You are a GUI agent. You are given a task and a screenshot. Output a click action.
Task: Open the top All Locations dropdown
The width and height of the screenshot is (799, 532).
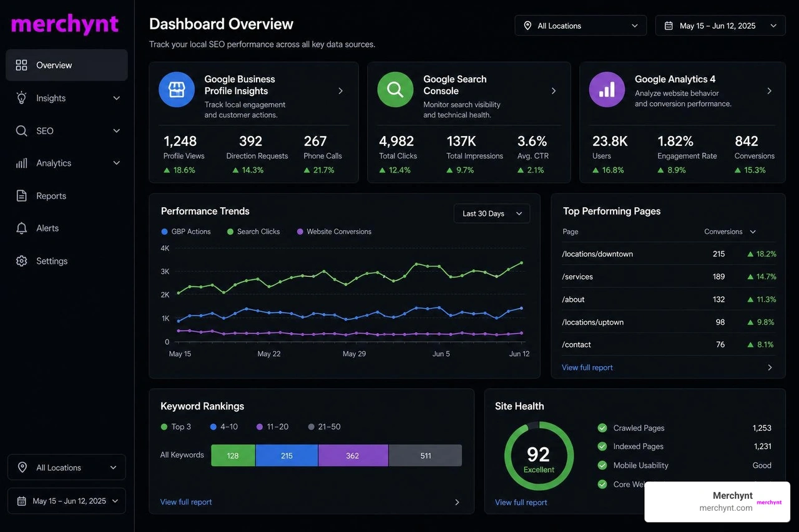point(581,26)
